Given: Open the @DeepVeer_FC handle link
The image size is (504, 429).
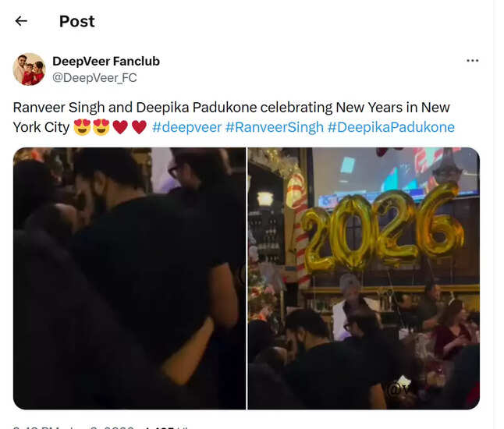Looking at the screenshot, I should point(94,78).
